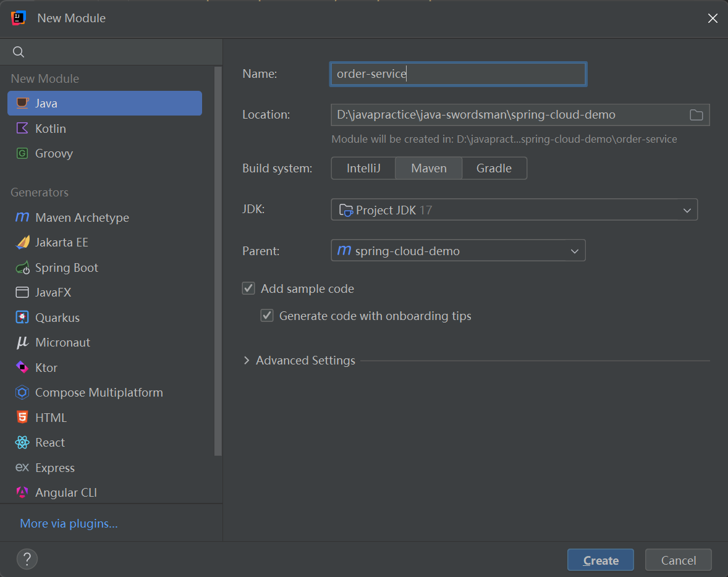Click the Spring Boot leaf icon
The width and height of the screenshot is (728, 577).
click(22, 268)
